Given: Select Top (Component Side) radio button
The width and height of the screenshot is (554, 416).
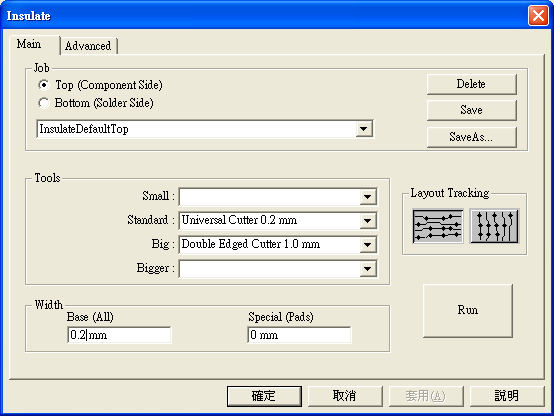Looking at the screenshot, I should [44, 85].
